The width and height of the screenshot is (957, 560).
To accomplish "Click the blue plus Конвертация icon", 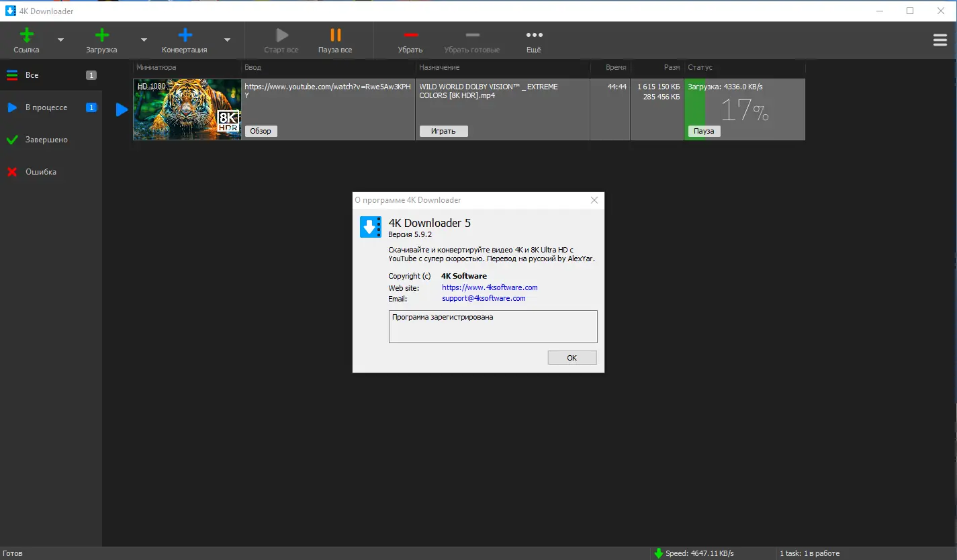I will [x=185, y=35].
